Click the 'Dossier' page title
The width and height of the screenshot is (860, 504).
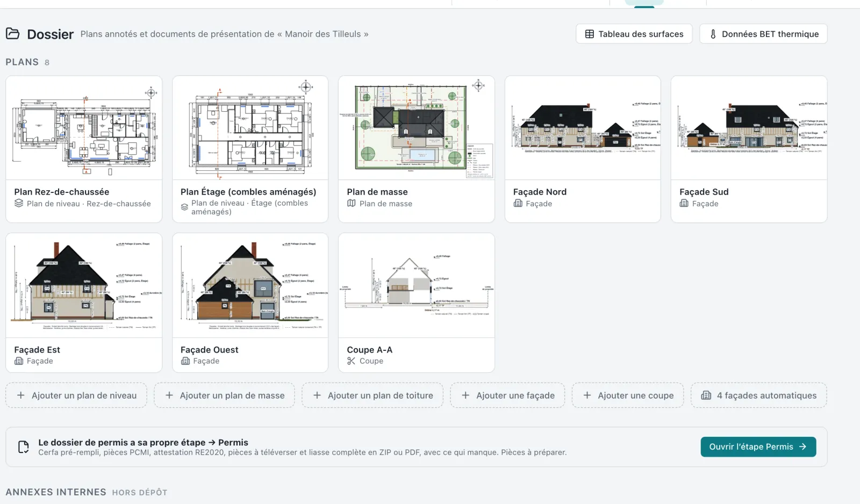(x=51, y=34)
